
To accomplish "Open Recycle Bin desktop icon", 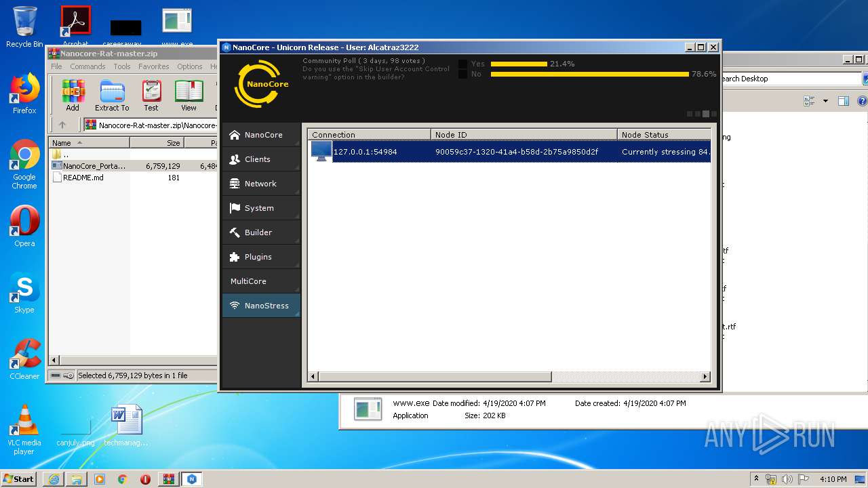I will (24, 26).
